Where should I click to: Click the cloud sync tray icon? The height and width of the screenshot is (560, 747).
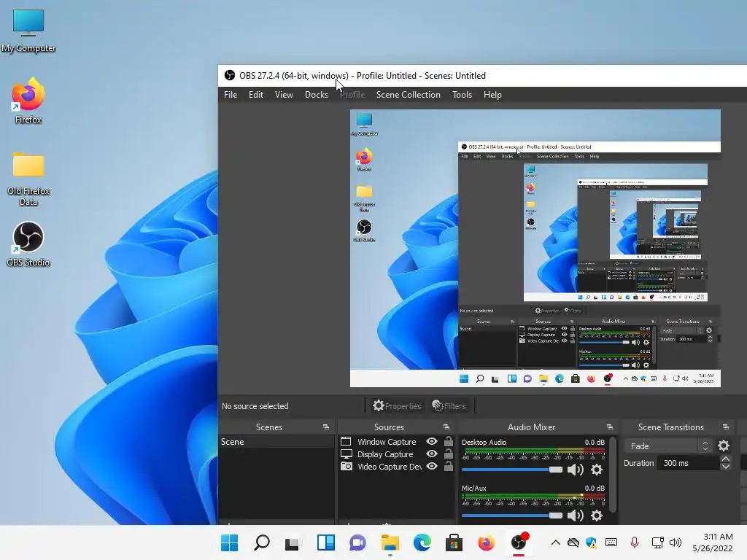pos(573,542)
